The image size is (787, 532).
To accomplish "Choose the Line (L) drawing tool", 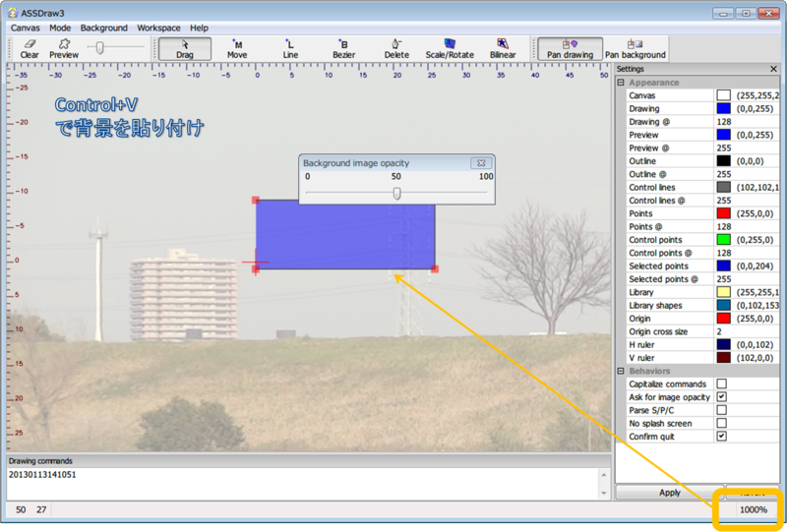I will click(290, 49).
